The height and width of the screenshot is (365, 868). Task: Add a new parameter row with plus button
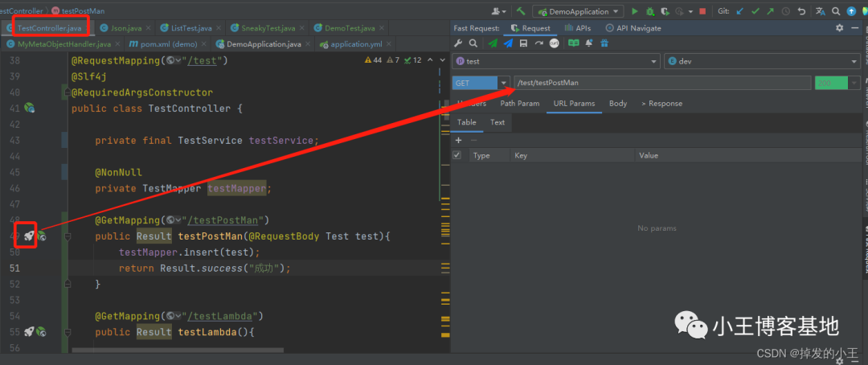(458, 140)
